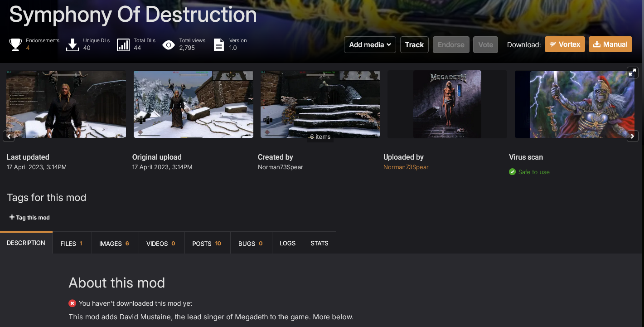Open Norman73Spear uploader profile link
The width and height of the screenshot is (644, 327).
point(406,167)
